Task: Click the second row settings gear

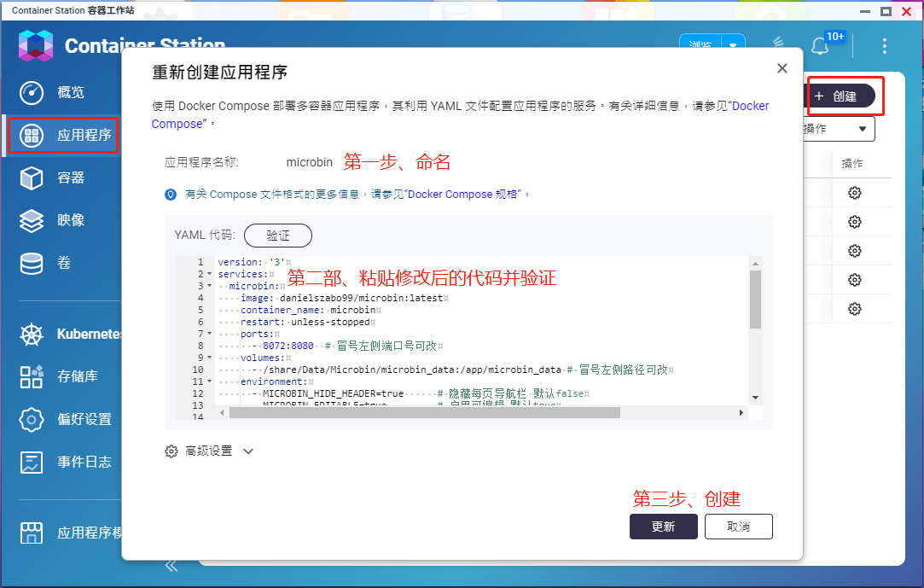Action: [854, 222]
